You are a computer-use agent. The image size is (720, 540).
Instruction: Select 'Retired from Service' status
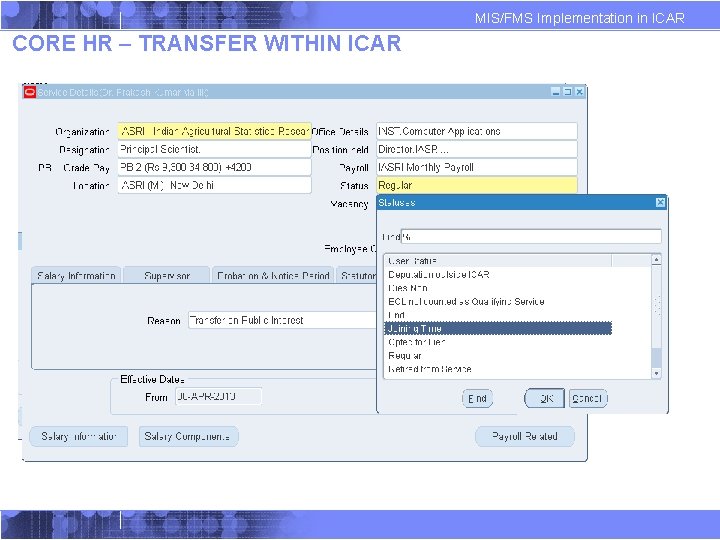498,369
